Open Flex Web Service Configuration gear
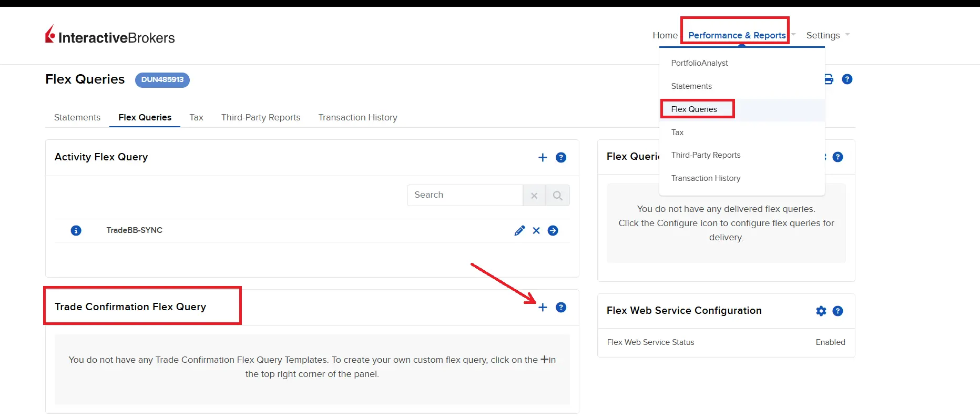 (x=821, y=311)
